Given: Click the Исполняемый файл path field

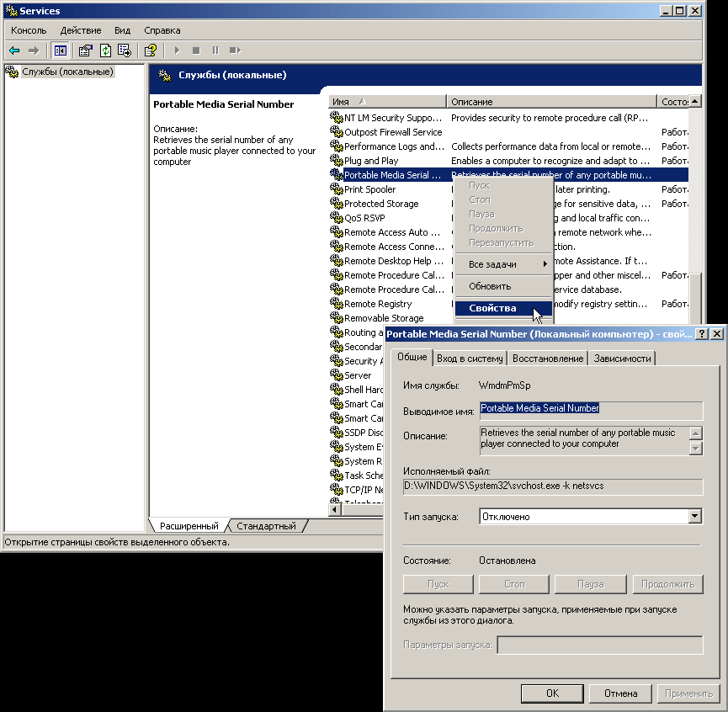Looking at the screenshot, I should pyautogui.click(x=553, y=486).
